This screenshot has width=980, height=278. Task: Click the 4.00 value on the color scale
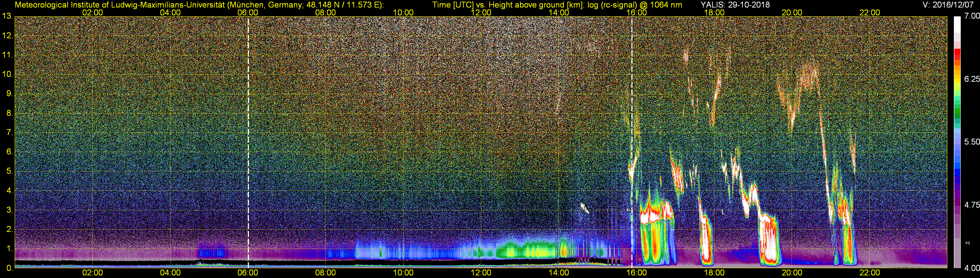(972, 268)
